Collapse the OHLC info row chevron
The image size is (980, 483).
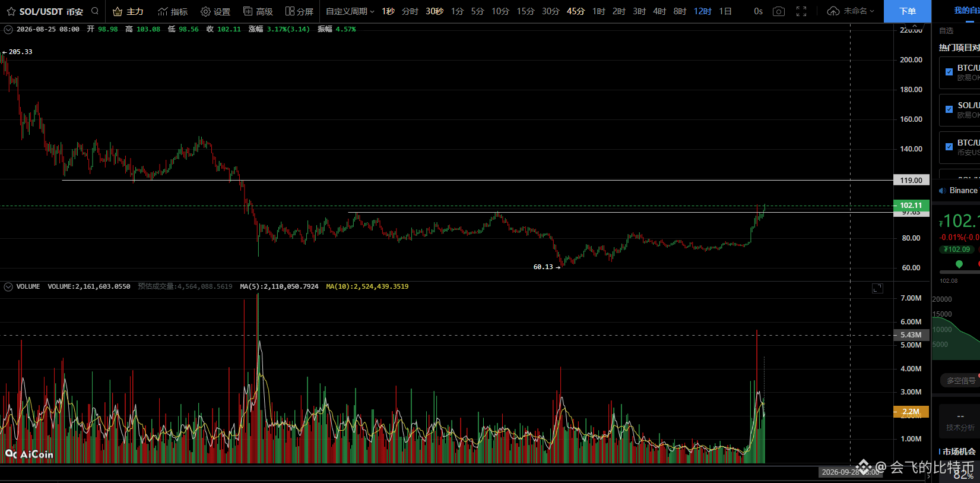coord(8,29)
